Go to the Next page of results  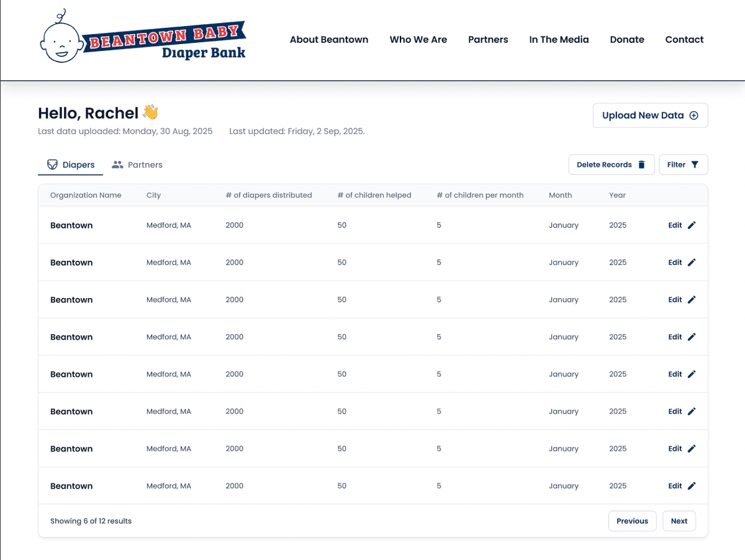pos(679,521)
